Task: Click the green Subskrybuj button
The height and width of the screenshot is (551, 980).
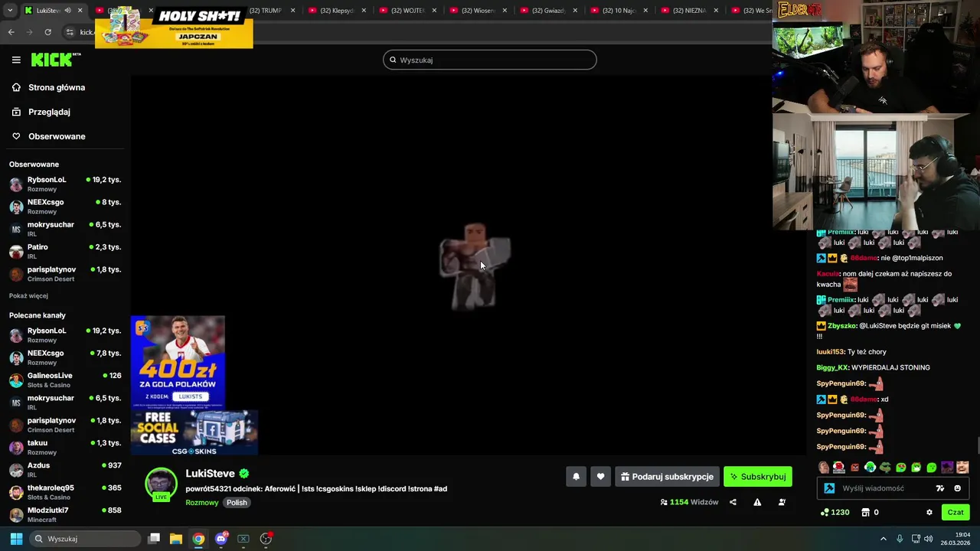Action: [x=758, y=477]
